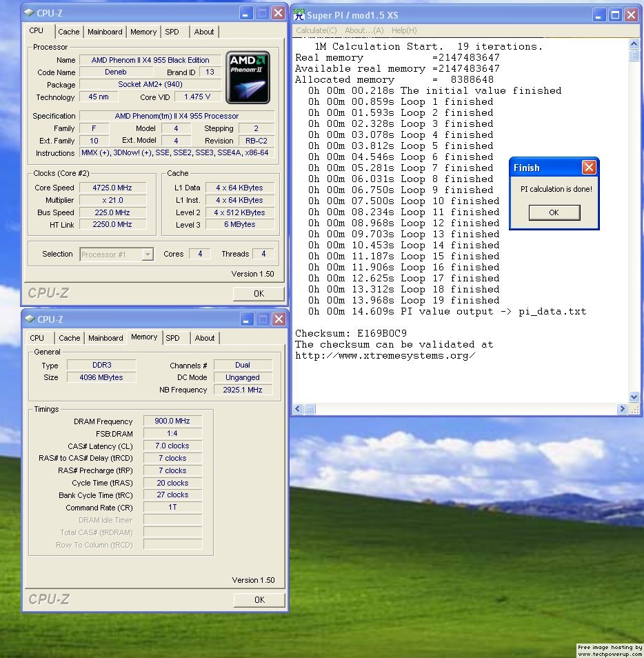Switch to Mainboard tab in bottom CPU-Z window
Screen dimensions: 644x658
tap(105, 338)
